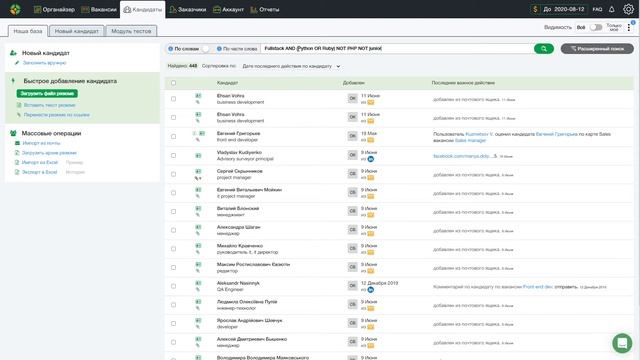Image resolution: width=640 pixels, height=360 pixels.
Task: Open the chat widget at bottom right
Action: [x=622, y=343]
